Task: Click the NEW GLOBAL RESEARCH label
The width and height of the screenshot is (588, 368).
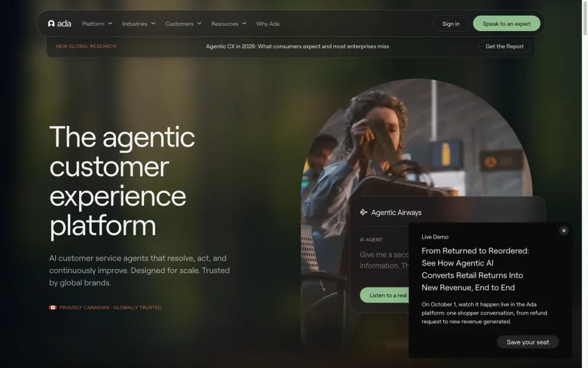Action: pyautogui.click(x=86, y=46)
